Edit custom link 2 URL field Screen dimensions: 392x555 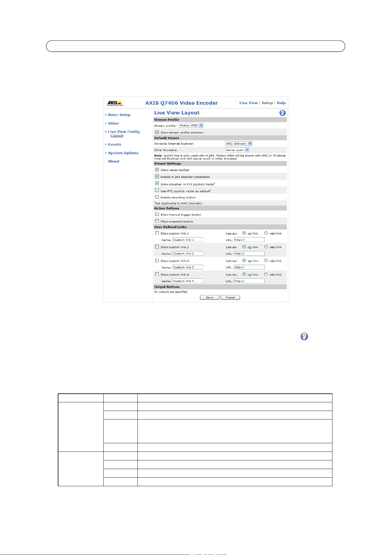pos(249,253)
